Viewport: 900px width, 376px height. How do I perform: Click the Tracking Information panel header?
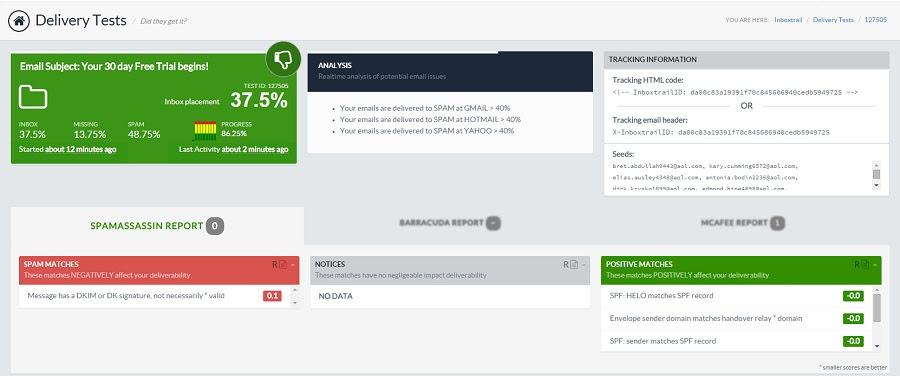746,60
